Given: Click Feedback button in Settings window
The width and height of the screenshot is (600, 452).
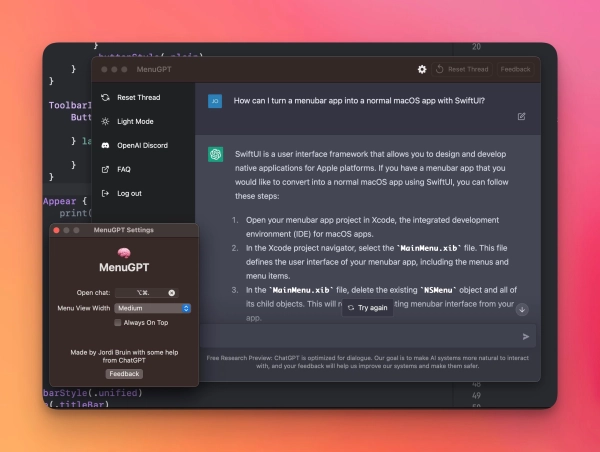Looking at the screenshot, I should 124,374.
